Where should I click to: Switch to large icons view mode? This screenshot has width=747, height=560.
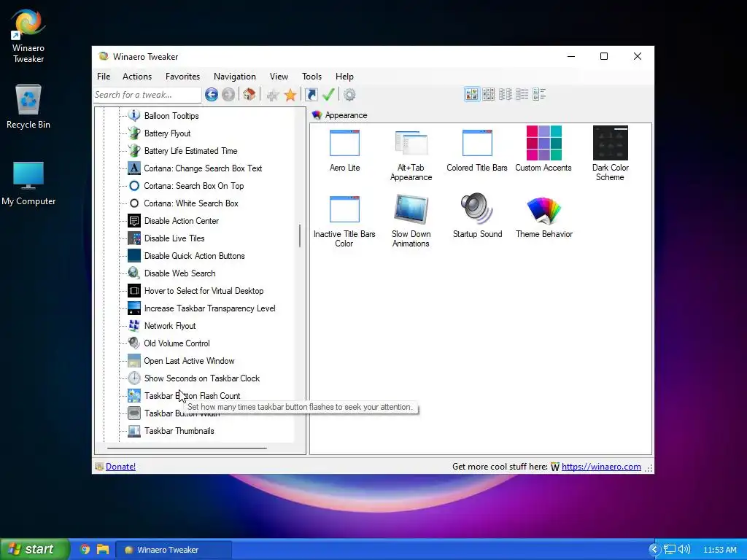point(472,94)
